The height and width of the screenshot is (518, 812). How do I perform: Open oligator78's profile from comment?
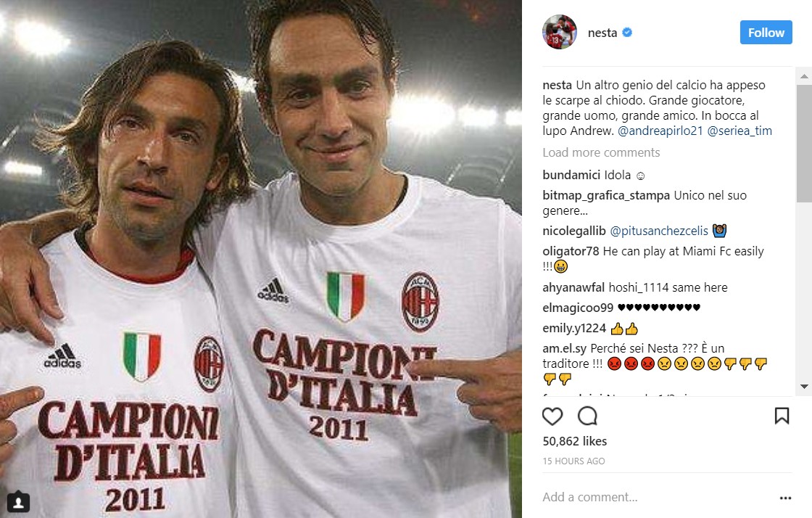pos(571,251)
